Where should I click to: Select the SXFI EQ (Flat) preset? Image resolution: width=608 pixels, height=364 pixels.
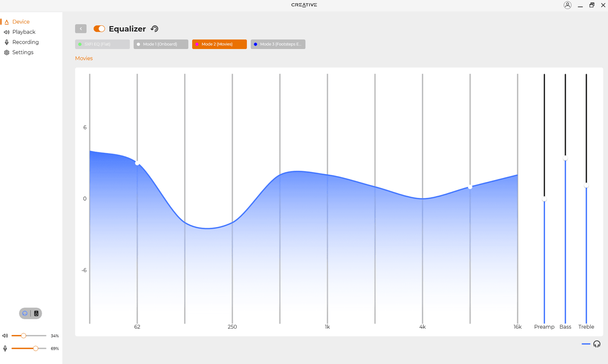[102, 44]
